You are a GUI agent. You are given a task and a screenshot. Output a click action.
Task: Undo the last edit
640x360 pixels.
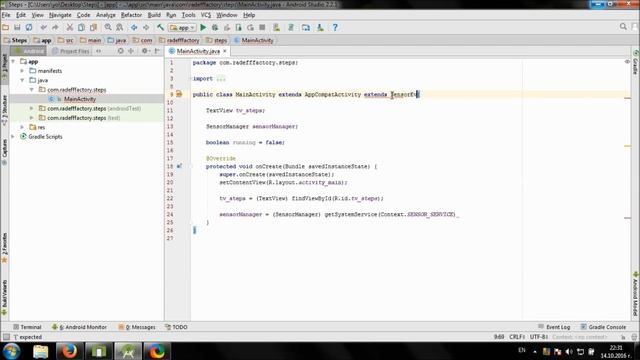pos(44,27)
